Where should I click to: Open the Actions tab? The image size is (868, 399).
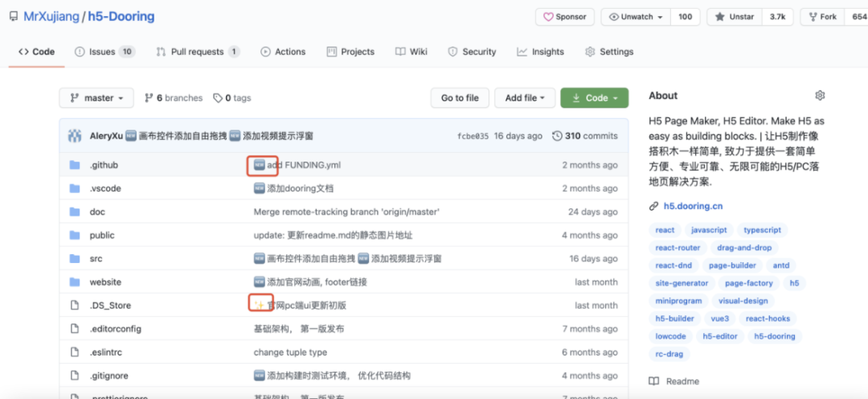pyautogui.click(x=283, y=51)
